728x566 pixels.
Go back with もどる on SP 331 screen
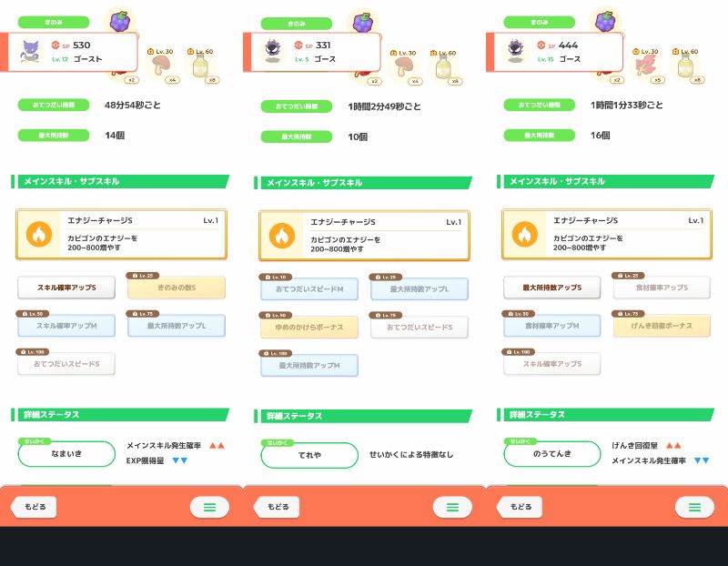click(277, 507)
